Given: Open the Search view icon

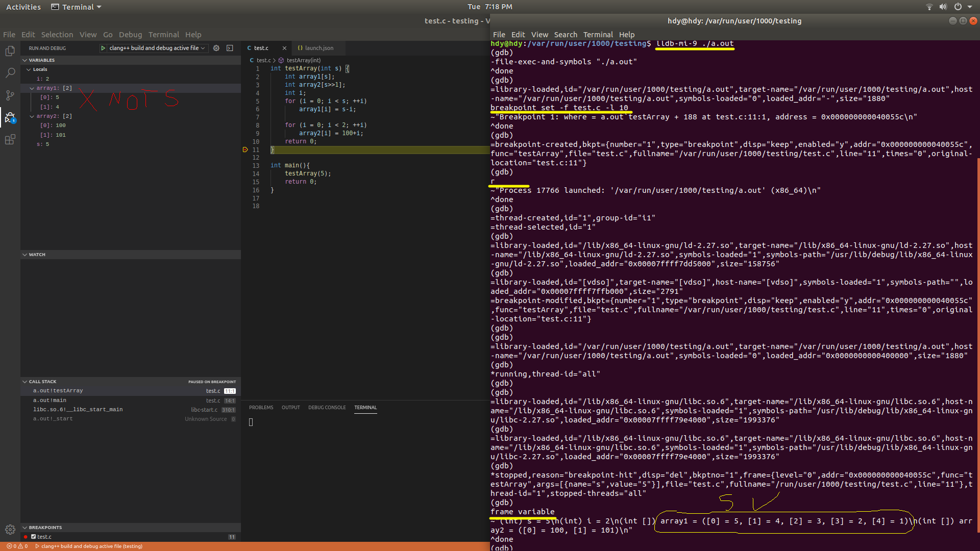Looking at the screenshot, I should (10, 73).
